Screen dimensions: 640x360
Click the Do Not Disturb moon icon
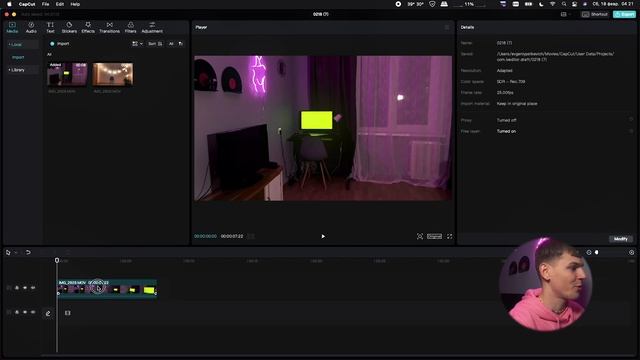click(x=541, y=4)
